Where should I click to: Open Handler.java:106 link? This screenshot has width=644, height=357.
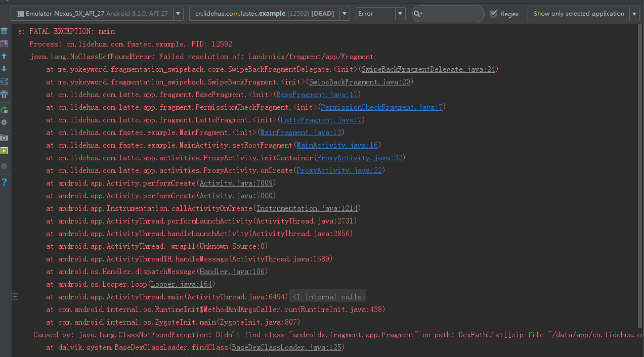click(x=231, y=272)
